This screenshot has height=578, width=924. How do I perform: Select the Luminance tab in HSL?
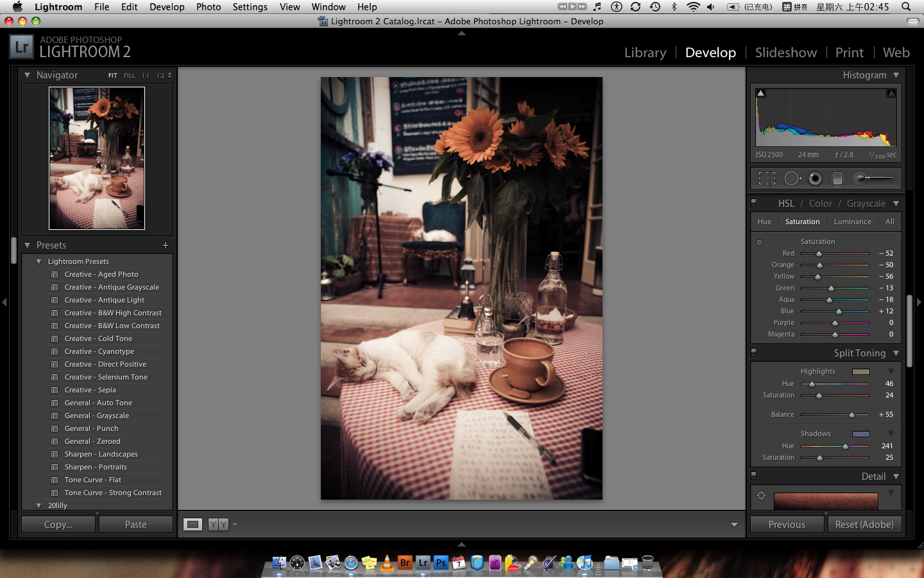click(853, 222)
